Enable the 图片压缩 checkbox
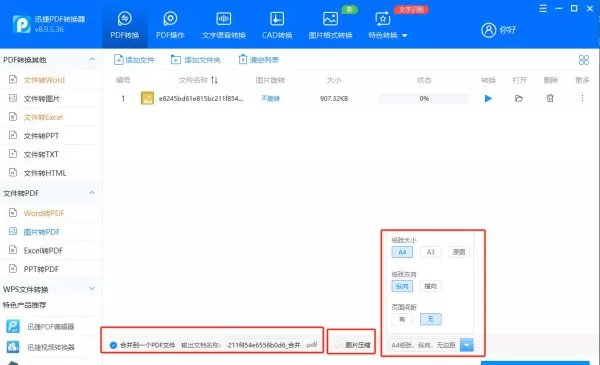Image resolution: width=600 pixels, height=365 pixels. click(338, 345)
